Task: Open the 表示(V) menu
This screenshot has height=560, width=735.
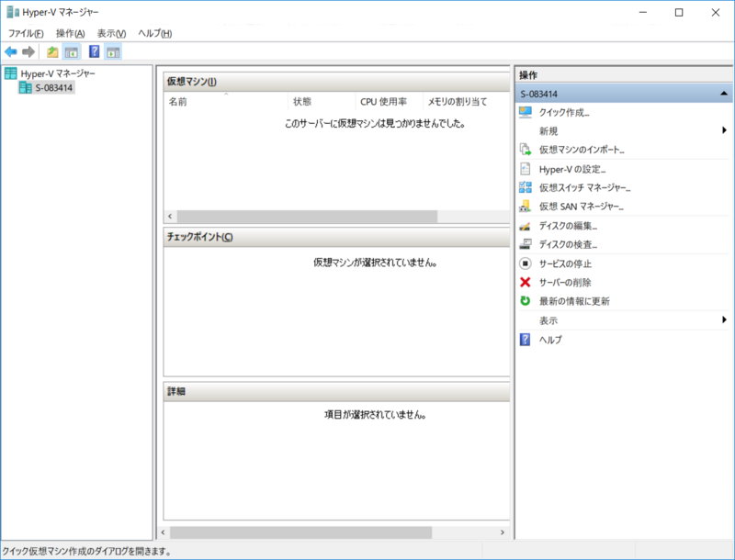Action: tap(111, 33)
